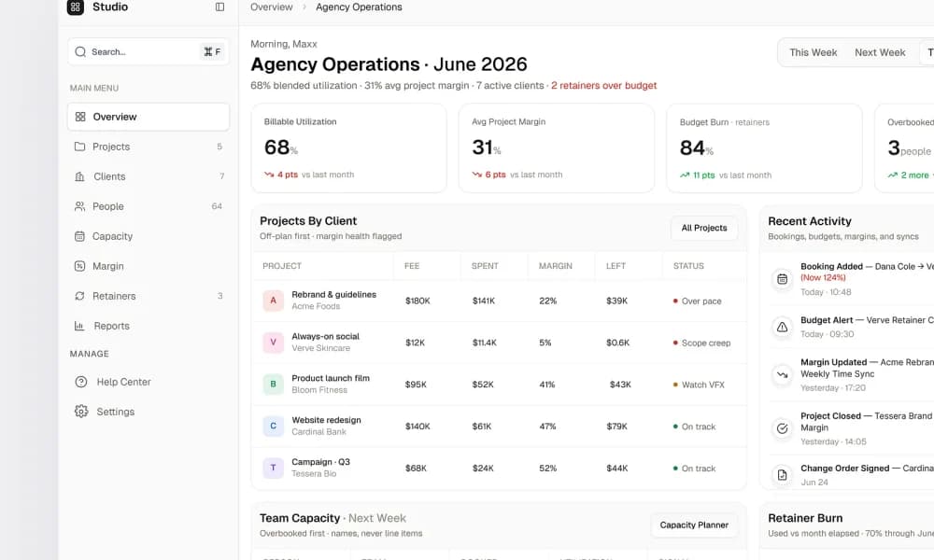Select the 'Website redesign' project row

pyautogui.click(x=499, y=427)
